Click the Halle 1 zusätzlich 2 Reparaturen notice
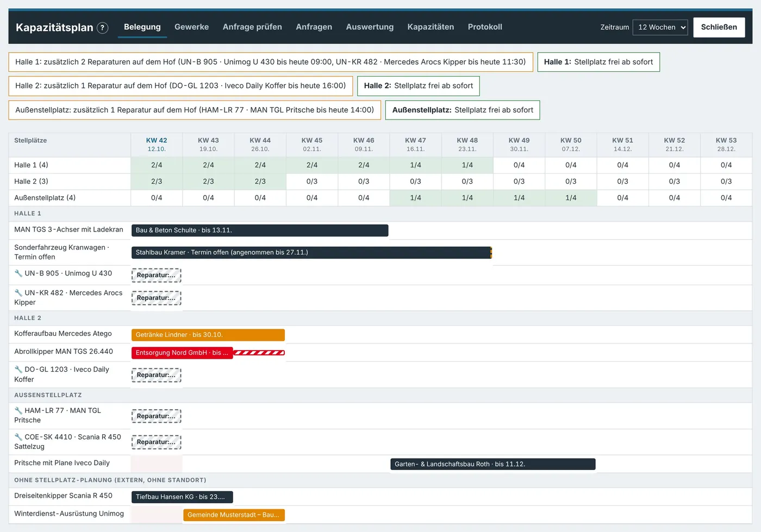761x532 pixels. point(271,62)
